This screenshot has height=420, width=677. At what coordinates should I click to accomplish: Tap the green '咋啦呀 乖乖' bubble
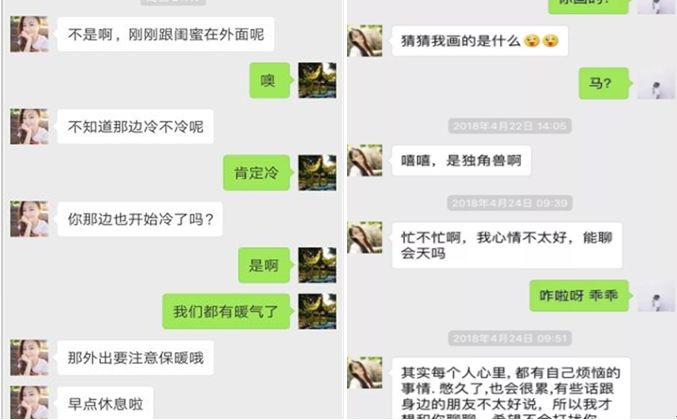[579, 295]
